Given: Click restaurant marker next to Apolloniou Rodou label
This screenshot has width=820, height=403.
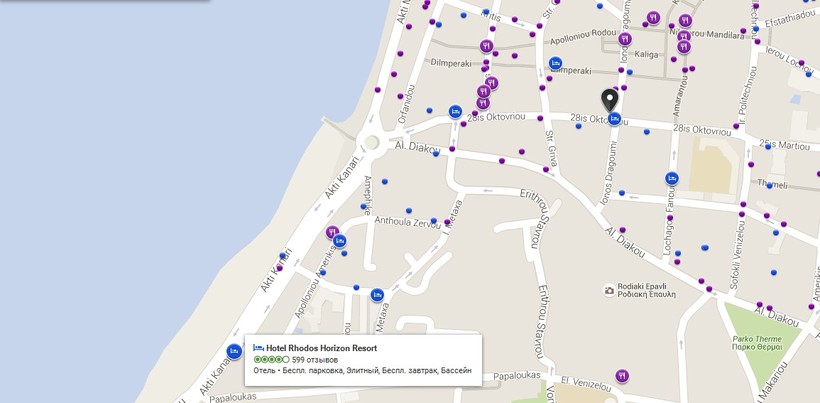Looking at the screenshot, I should [625, 39].
